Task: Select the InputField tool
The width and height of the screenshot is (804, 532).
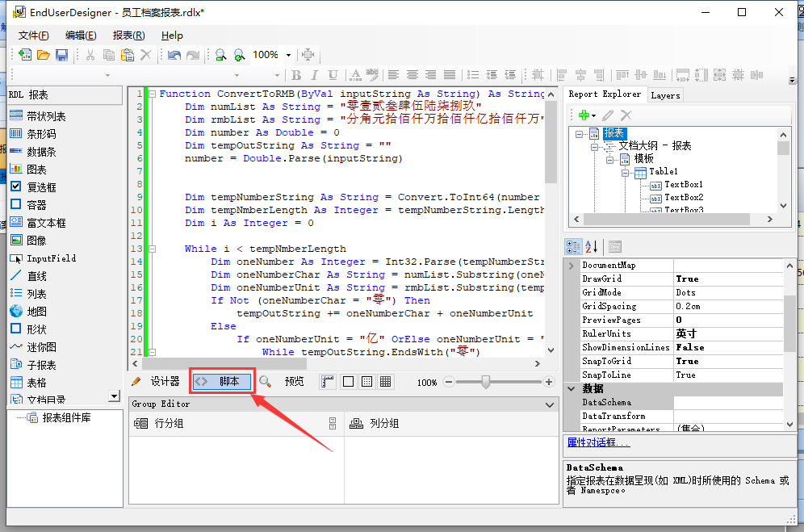Action: (x=43, y=258)
